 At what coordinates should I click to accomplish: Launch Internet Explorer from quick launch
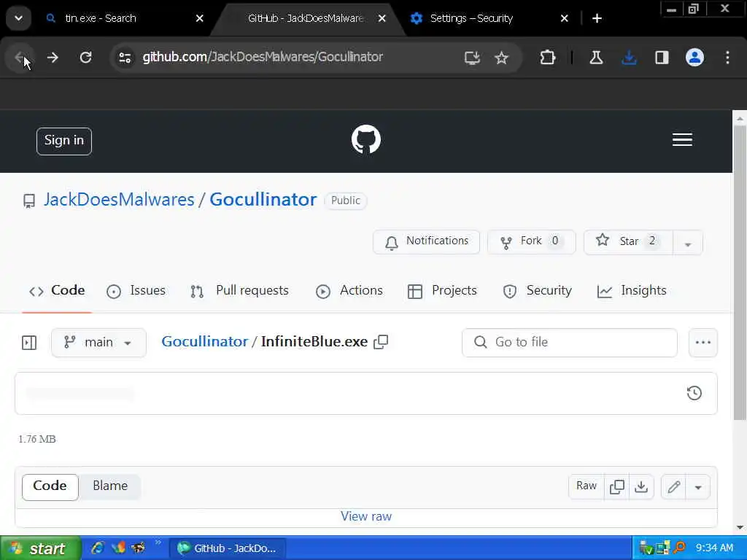click(x=98, y=548)
